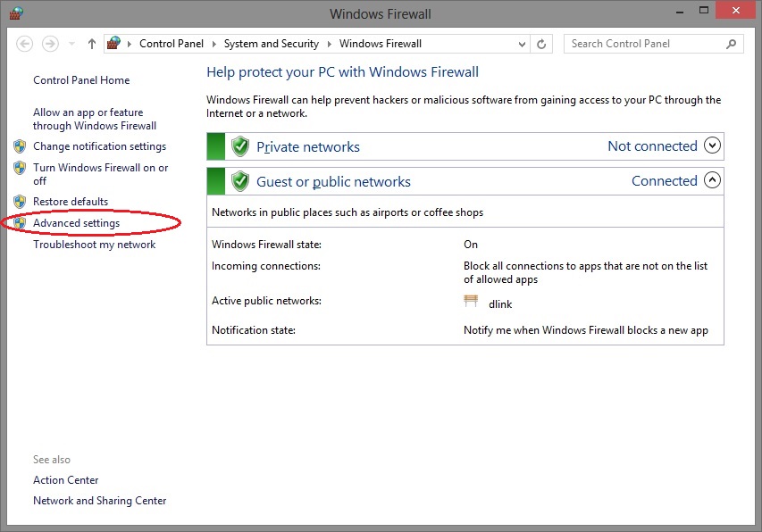
Task: Click the Connected status text
Action: [x=665, y=181]
